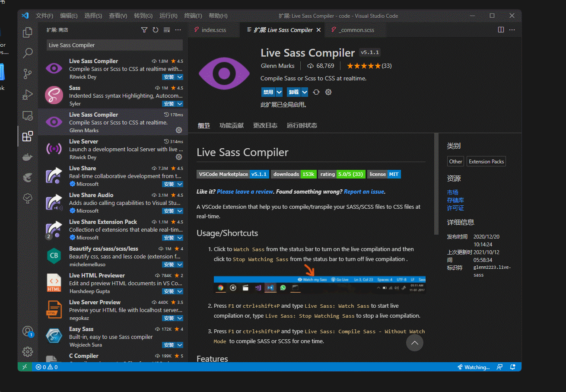Expand install dropdown for Live Share
This screenshot has width=566, height=392.
point(180,184)
